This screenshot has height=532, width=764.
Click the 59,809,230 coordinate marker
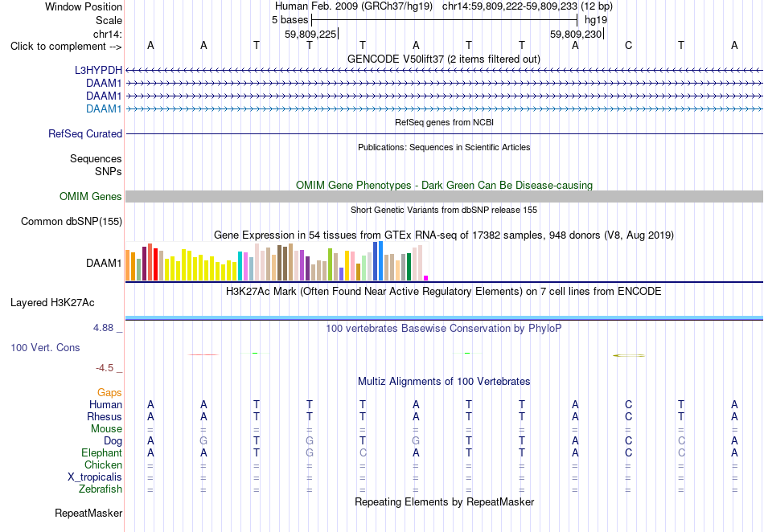coord(576,34)
